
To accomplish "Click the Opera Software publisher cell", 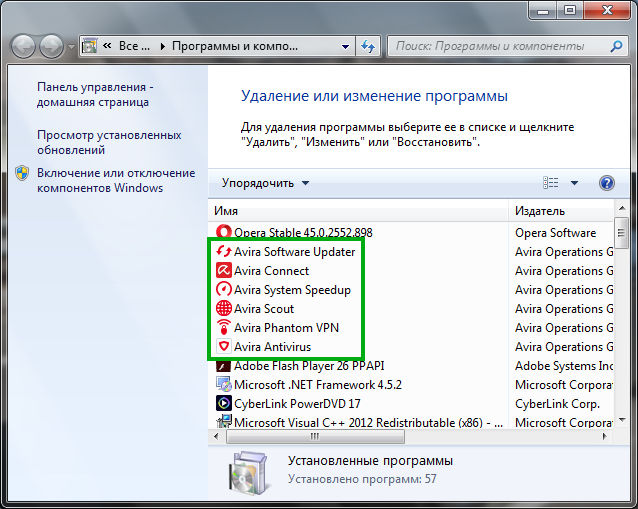I will (x=555, y=233).
